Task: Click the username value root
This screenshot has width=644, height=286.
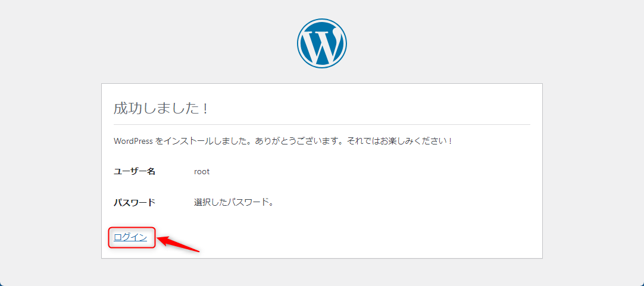Action: pyautogui.click(x=202, y=171)
